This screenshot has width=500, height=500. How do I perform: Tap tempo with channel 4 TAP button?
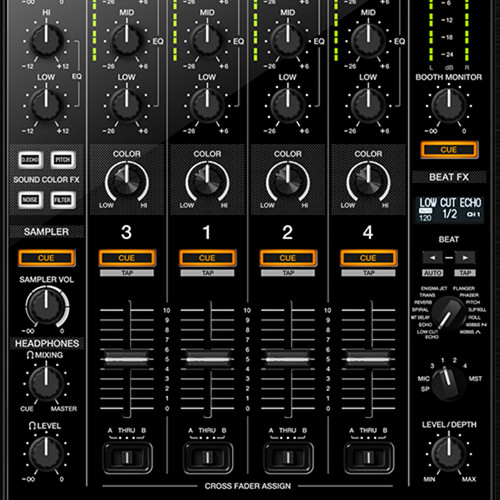click(368, 273)
